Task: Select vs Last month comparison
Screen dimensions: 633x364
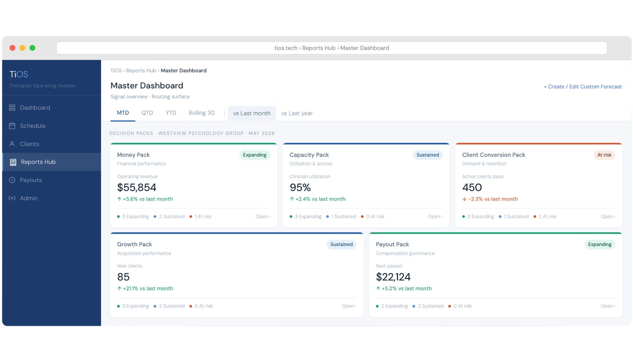Action: (252, 113)
